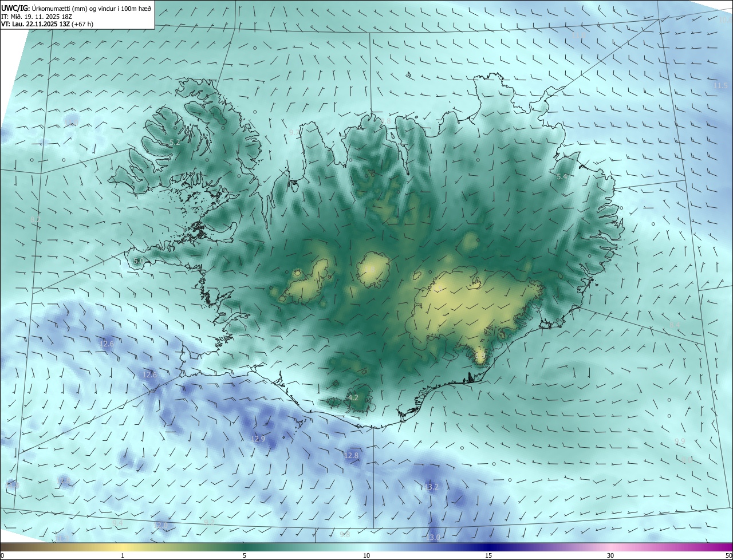Click the 12.9 value off the southwest coast
Image resolution: width=733 pixels, height=560 pixels.
[x=258, y=439]
